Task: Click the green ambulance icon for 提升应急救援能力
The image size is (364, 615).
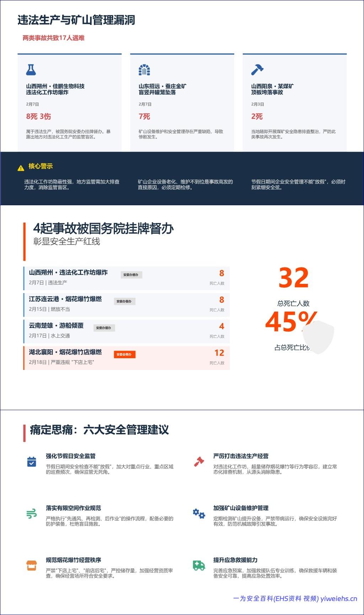Action: click(199, 565)
